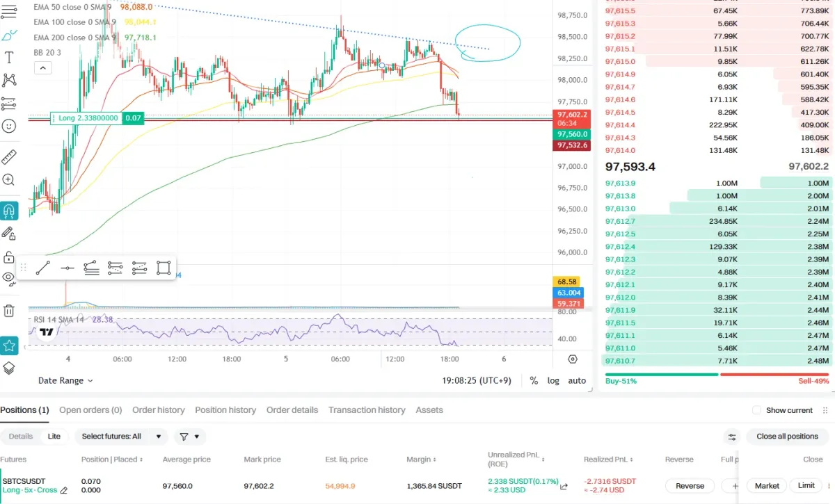The width and height of the screenshot is (835, 504).
Task: Collapse the indicator legend chevron
Action: (43, 67)
